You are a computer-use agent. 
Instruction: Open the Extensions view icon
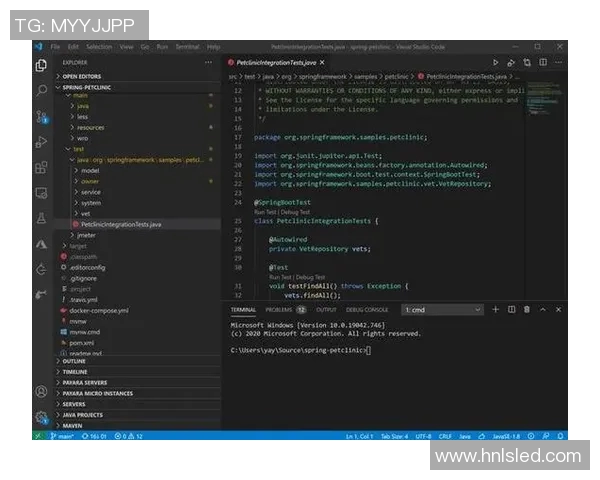[41, 167]
